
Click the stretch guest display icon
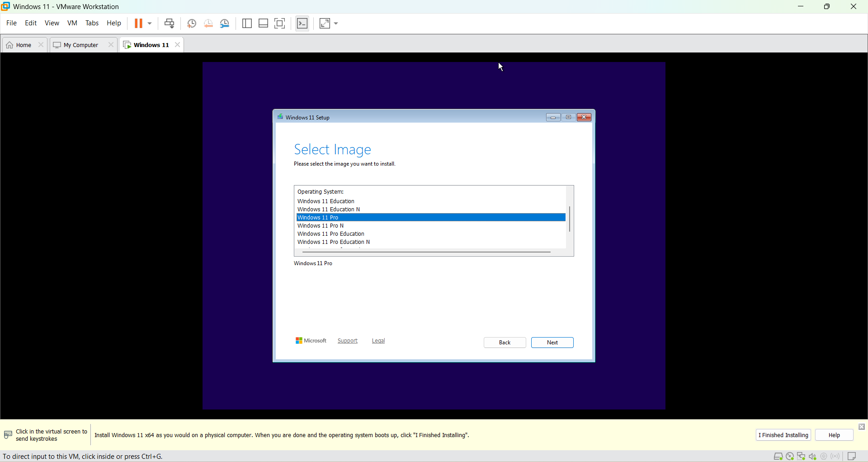tap(325, 24)
